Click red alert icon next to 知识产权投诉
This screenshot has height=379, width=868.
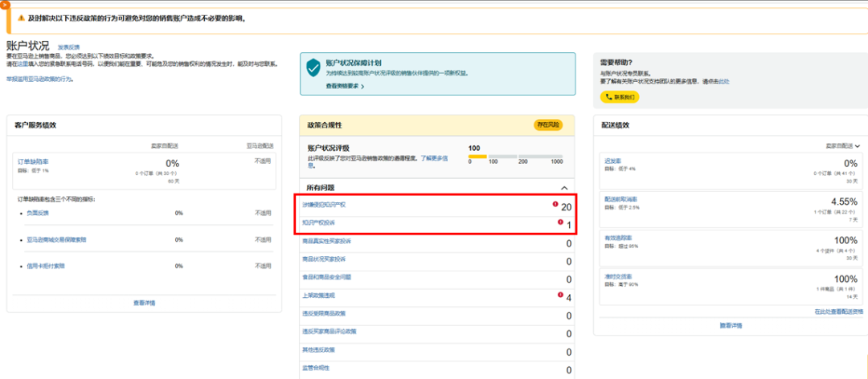click(x=559, y=222)
